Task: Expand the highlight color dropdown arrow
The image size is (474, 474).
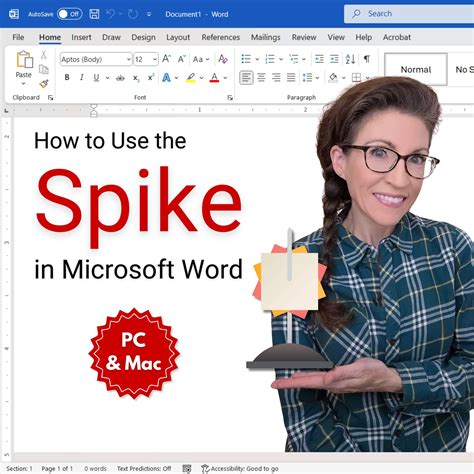Action: [202, 78]
